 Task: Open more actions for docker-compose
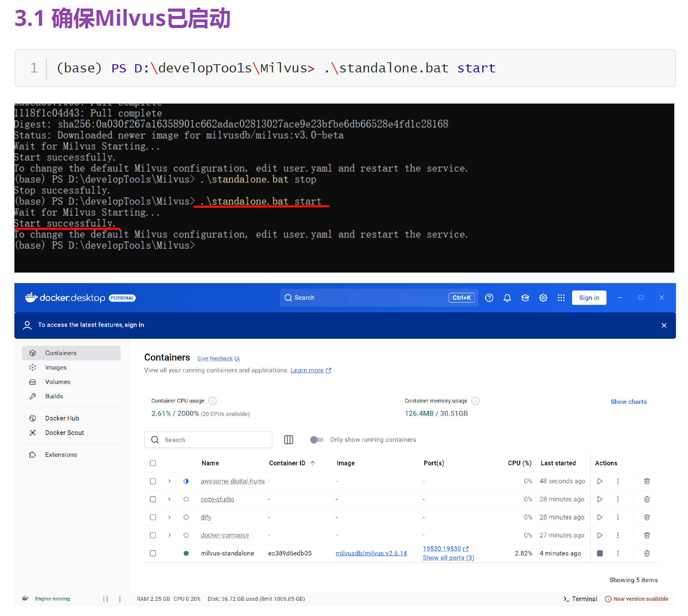tap(618, 535)
